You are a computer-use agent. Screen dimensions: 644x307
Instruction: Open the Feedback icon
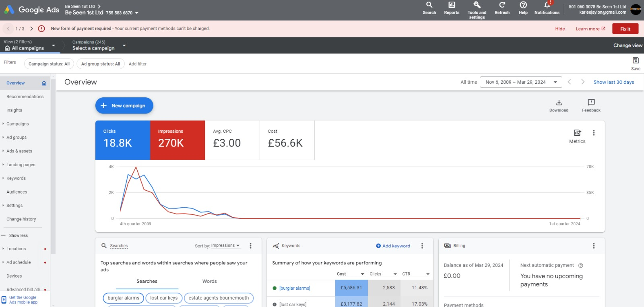click(x=591, y=102)
